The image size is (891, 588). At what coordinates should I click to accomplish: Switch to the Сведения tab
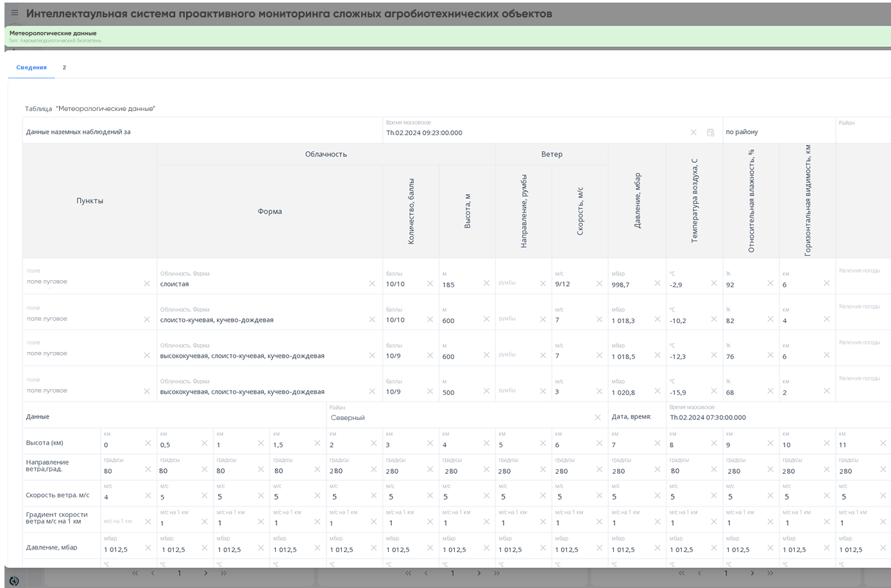(x=31, y=67)
